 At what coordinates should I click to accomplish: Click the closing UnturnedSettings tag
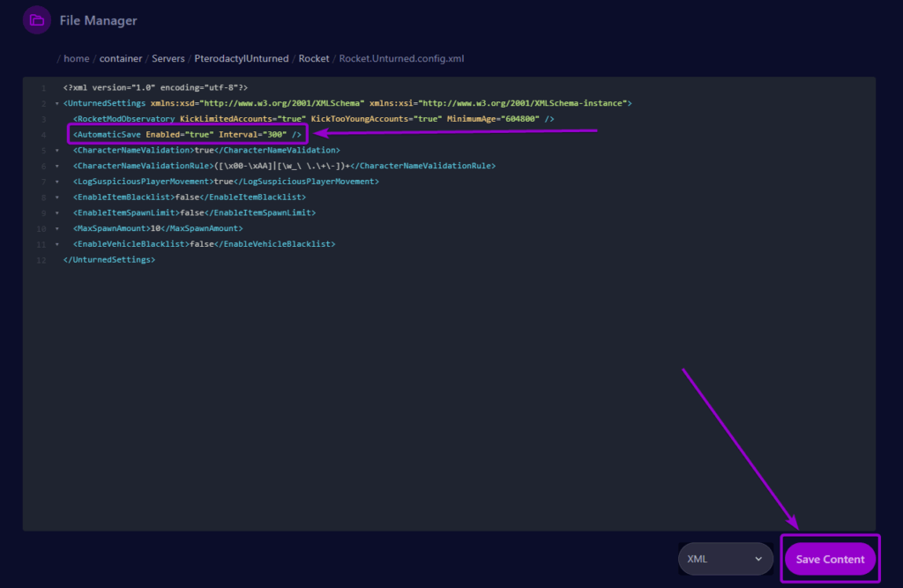click(108, 260)
